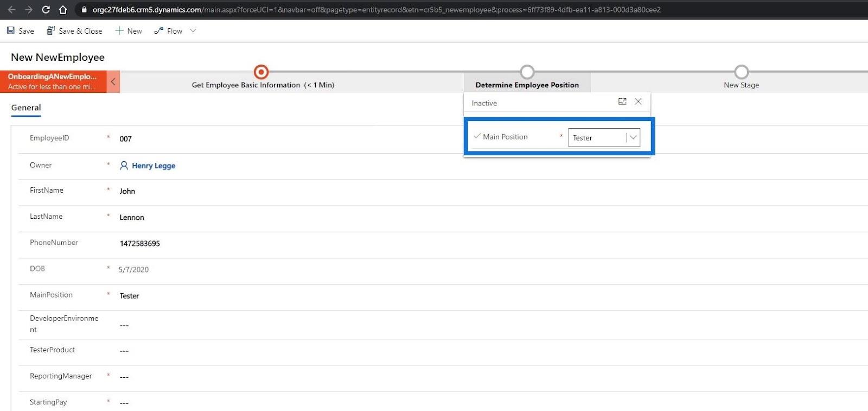Click the Inactive status text

(x=484, y=103)
